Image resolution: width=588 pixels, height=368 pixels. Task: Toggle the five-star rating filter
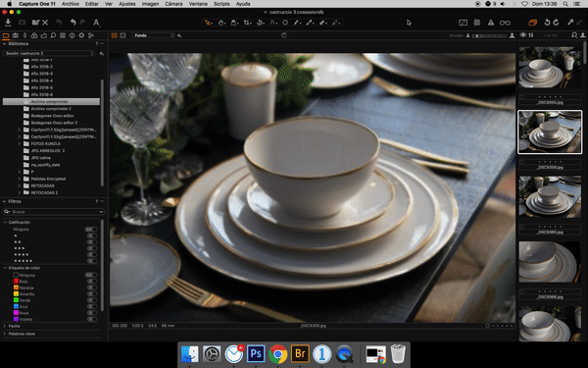tap(91, 261)
